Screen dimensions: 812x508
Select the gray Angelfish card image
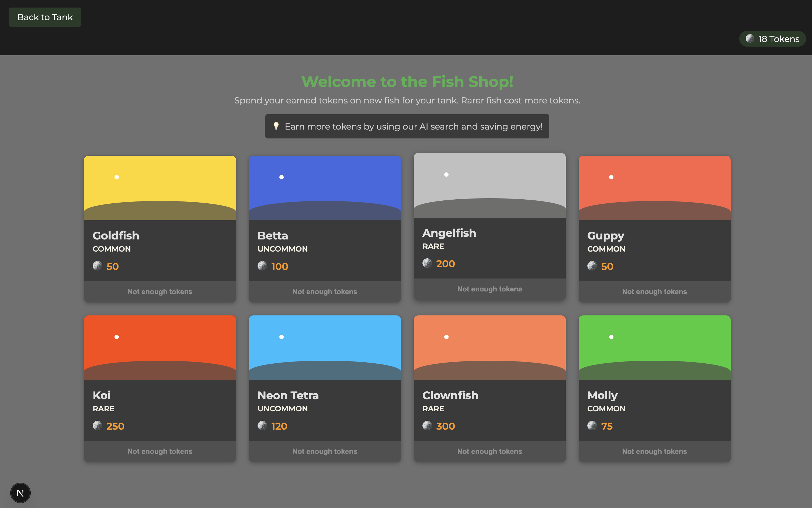[x=490, y=185]
